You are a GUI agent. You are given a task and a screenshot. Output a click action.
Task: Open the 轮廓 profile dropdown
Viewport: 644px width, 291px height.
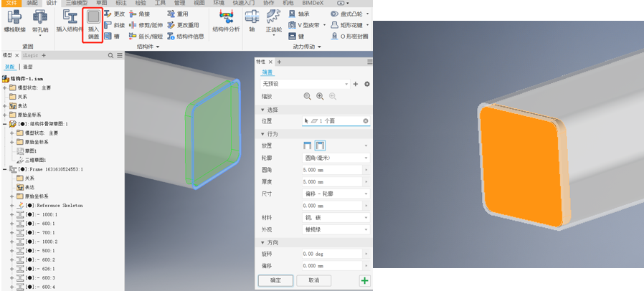[336, 158]
